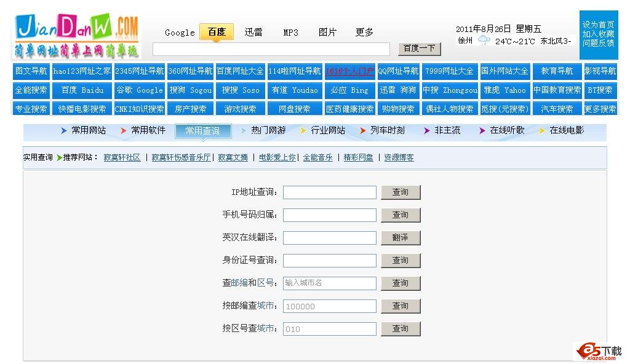Open the 更多 search tab
Screen dimensions: 630x364
[364, 32]
